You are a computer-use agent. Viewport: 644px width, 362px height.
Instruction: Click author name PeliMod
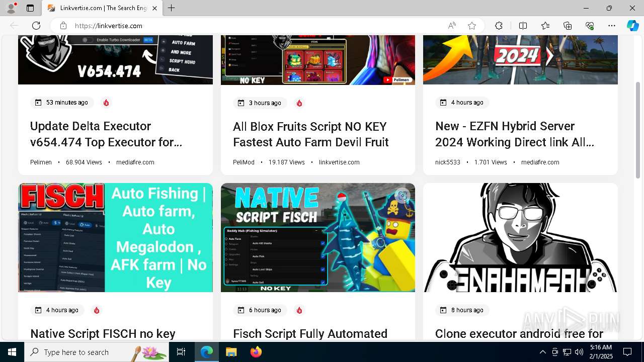[x=244, y=162]
